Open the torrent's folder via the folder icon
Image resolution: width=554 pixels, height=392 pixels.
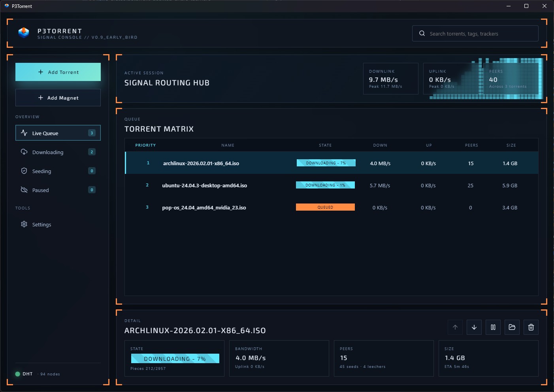click(x=512, y=327)
